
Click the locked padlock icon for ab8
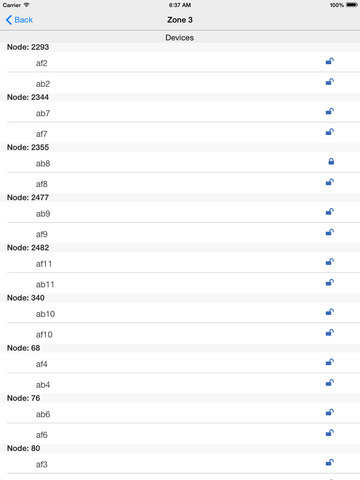331,161
